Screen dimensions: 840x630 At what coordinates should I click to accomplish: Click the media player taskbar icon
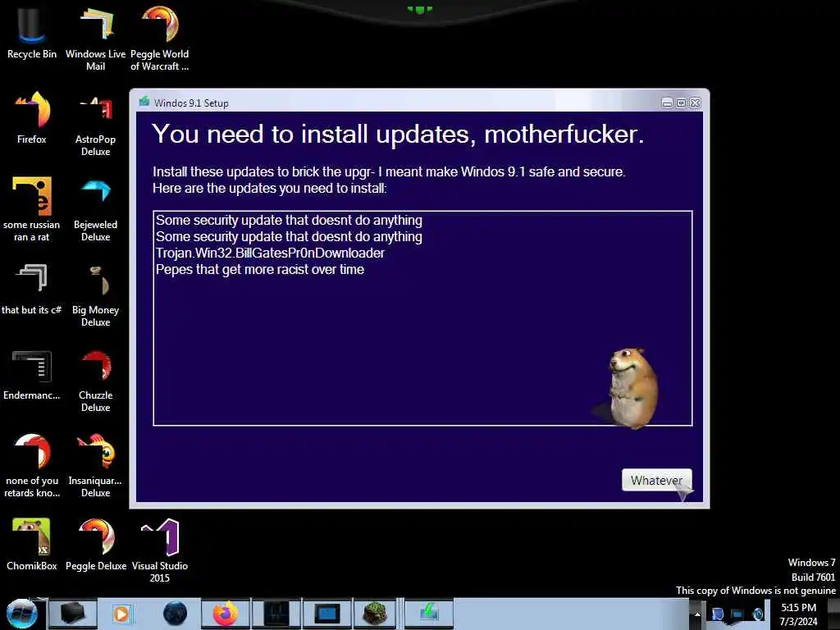pyautogui.click(x=121, y=614)
